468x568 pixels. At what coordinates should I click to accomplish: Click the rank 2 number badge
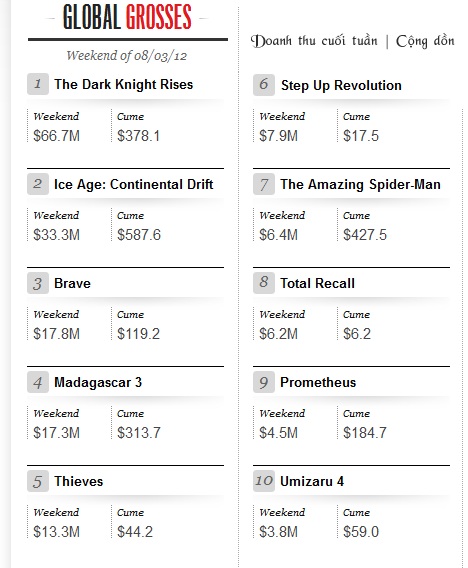38,184
